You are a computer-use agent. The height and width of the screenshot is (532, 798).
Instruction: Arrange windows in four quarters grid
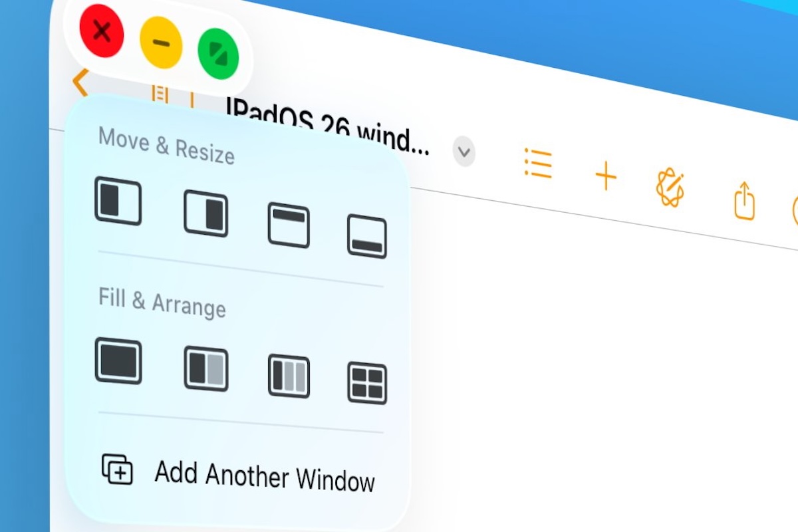click(366, 383)
